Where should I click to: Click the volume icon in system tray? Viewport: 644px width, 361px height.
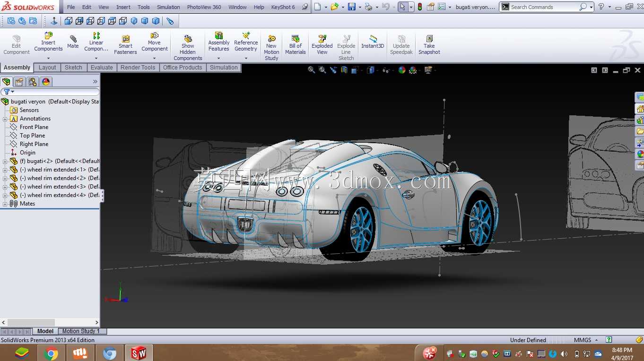tap(564, 354)
